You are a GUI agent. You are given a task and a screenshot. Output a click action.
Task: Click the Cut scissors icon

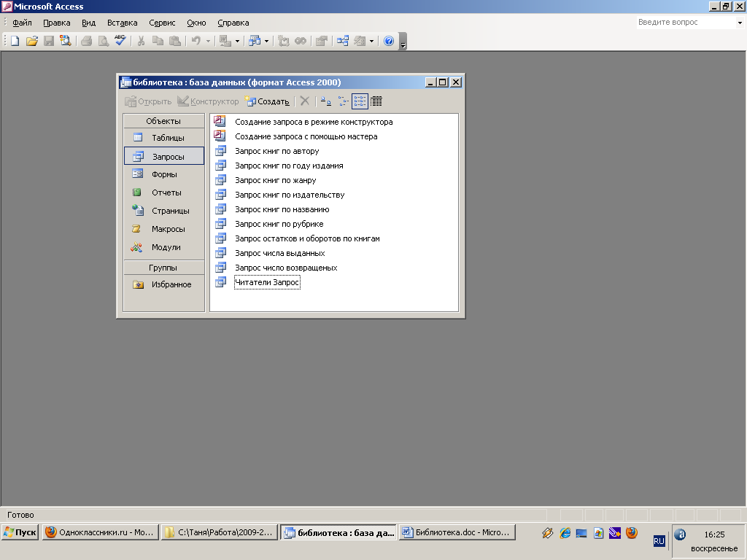(141, 41)
